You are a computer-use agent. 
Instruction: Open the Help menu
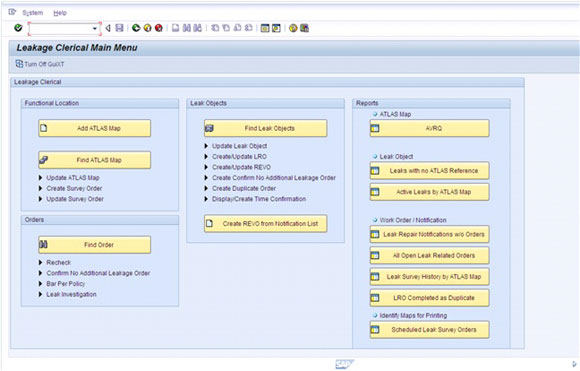pos(60,13)
